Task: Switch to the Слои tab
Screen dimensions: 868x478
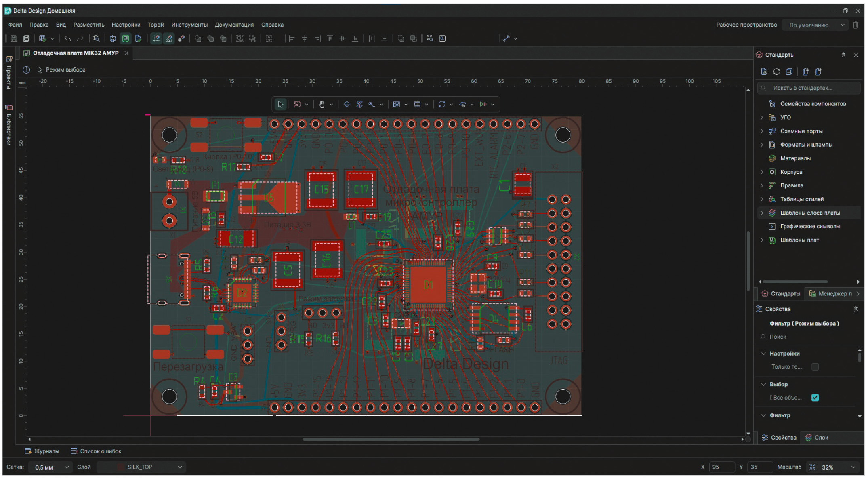Action: click(817, 438)
